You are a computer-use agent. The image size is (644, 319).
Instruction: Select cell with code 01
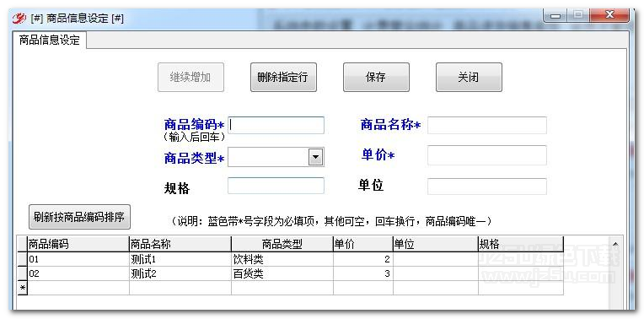tap(78, 259)
